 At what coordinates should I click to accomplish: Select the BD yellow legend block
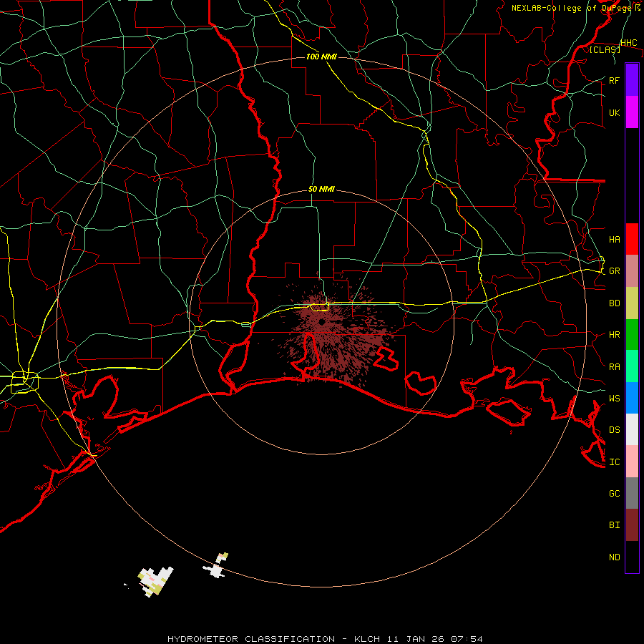(632, 303)
